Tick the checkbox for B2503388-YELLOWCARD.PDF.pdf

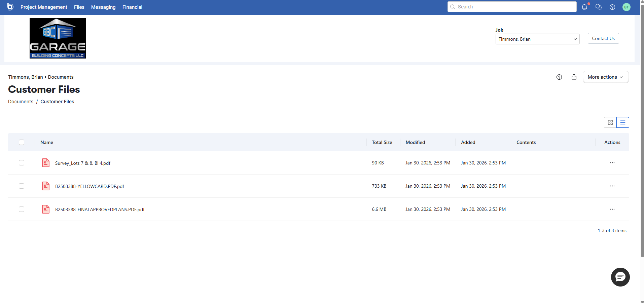coord(22,186)
